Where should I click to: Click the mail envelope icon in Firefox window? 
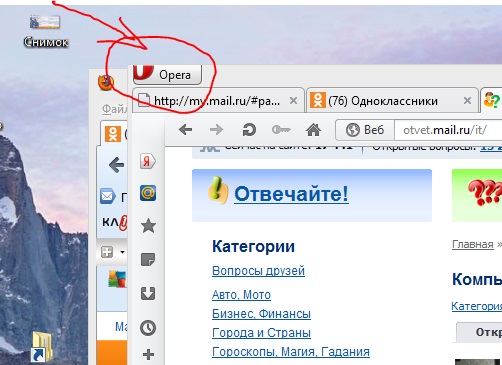tap(108, 196)
